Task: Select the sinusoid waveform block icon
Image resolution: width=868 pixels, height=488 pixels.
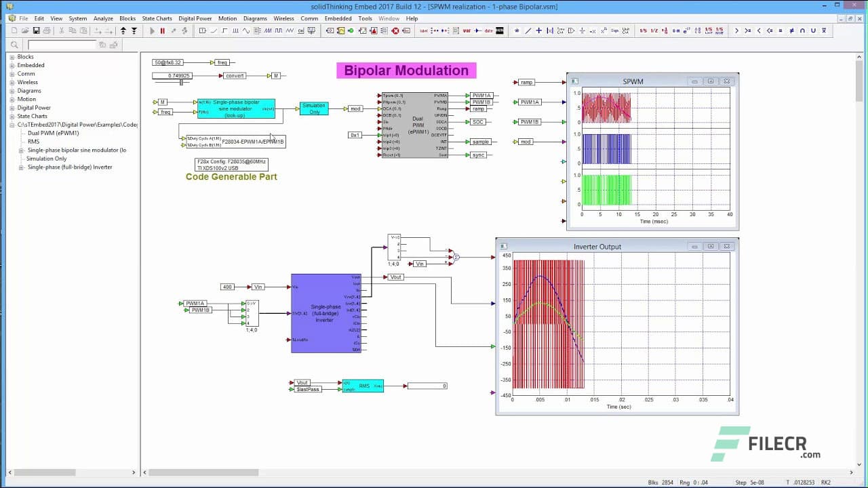Action: coord(246,30)
